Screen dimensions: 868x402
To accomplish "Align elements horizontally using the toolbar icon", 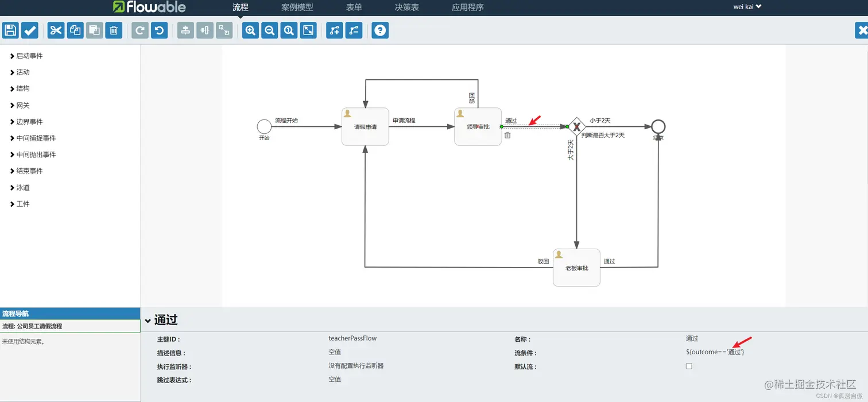I will [x=205, y=30].
